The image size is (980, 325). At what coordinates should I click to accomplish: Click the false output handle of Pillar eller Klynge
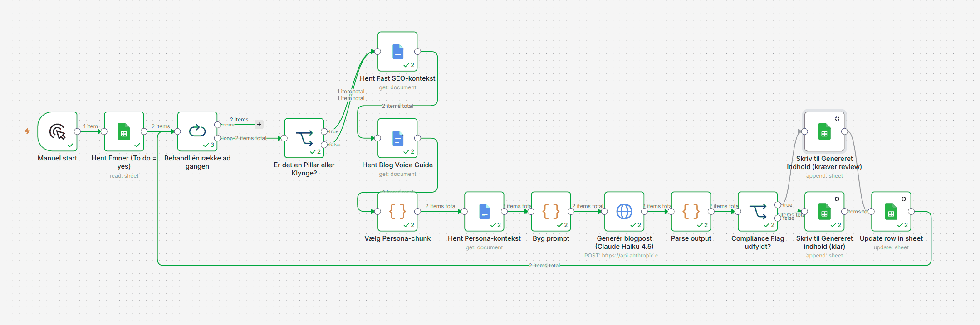(324, 145)
